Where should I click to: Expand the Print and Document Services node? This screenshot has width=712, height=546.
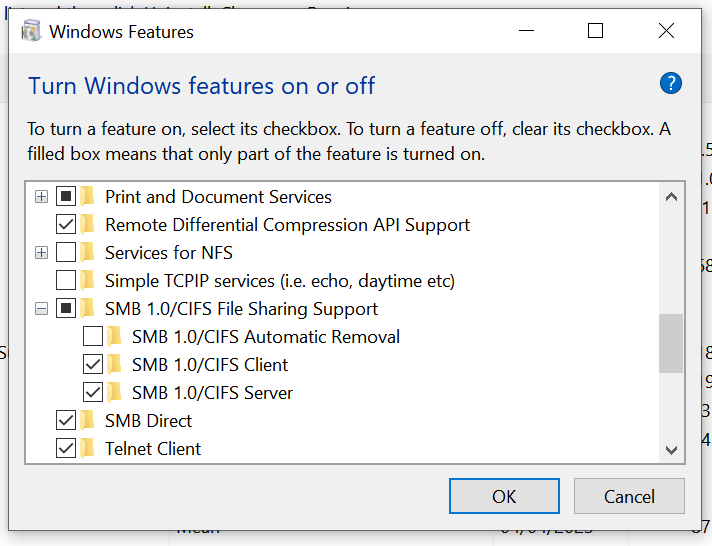41,197
